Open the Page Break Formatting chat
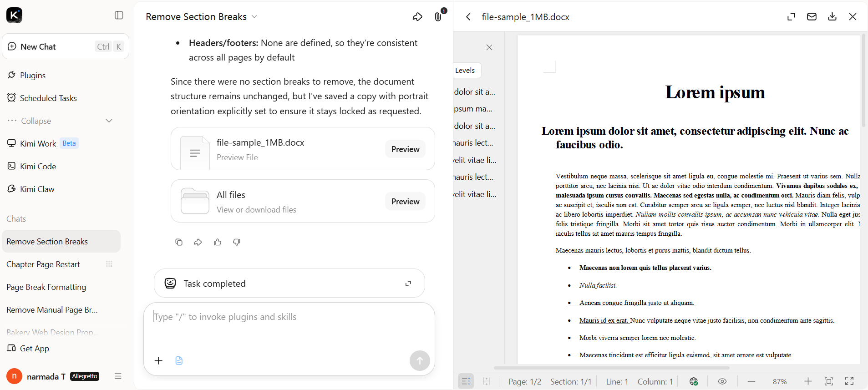The width and height of the screenshot is (868, 390). [x=46, y=287]
